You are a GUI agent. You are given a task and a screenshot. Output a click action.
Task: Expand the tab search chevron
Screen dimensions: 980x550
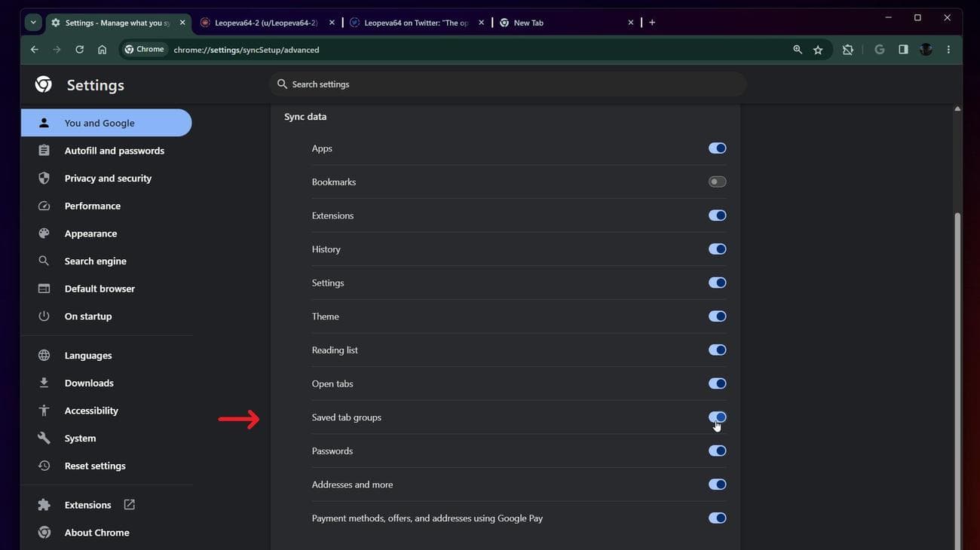pos(32,22)
